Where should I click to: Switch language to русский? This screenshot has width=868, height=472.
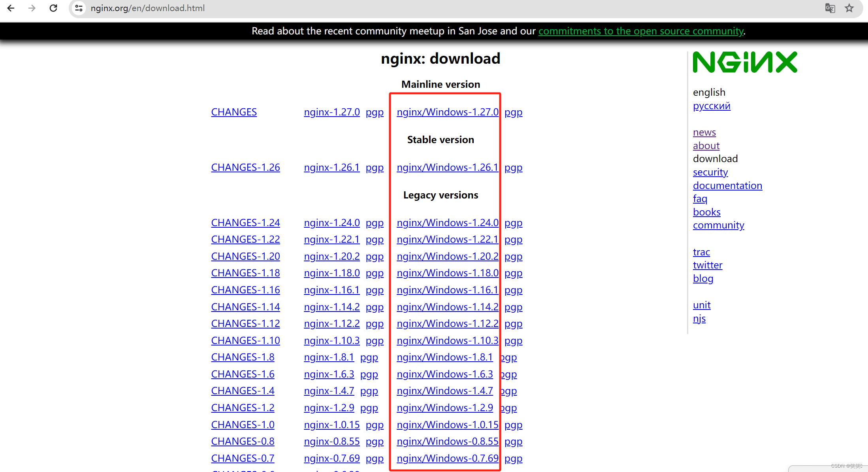(x=712, y=106)
